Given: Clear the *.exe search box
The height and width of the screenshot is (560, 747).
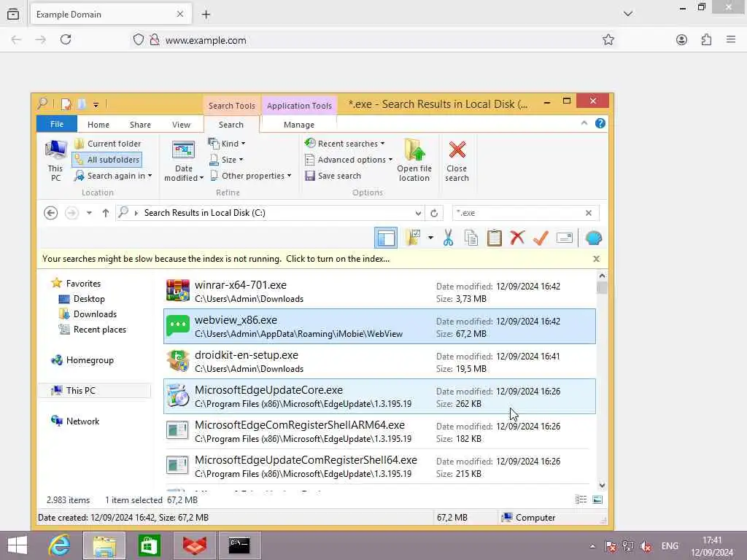Looking at the screenshot, I should pos(589,213).
